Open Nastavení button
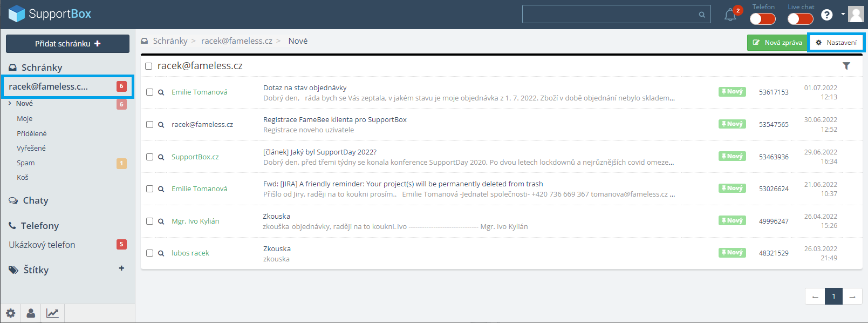Viewport: 868px width, 323px height. [836, 43]
